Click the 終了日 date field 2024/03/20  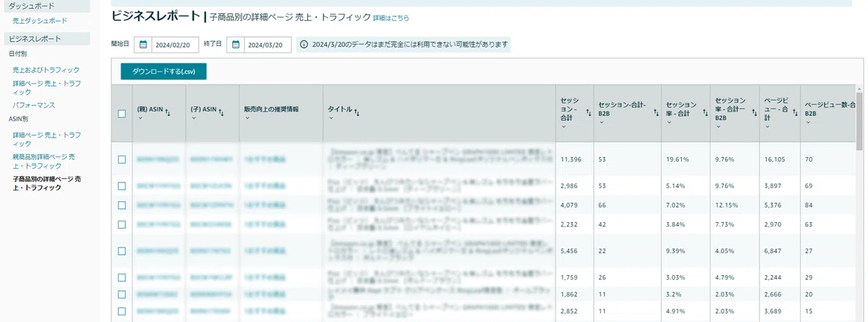tap(268, 45)
